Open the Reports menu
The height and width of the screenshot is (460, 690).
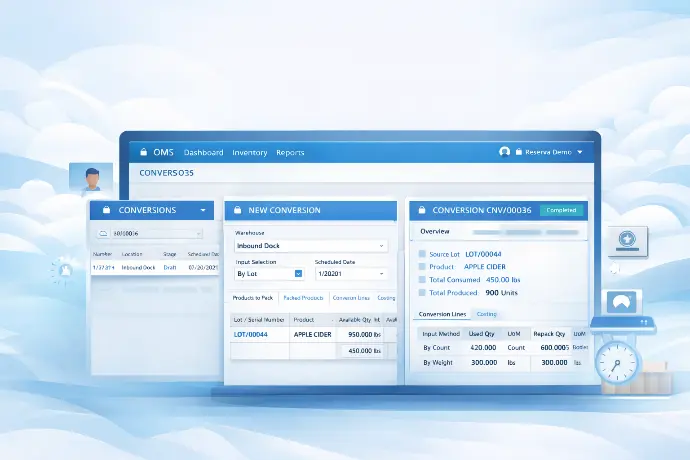(290, 152)
